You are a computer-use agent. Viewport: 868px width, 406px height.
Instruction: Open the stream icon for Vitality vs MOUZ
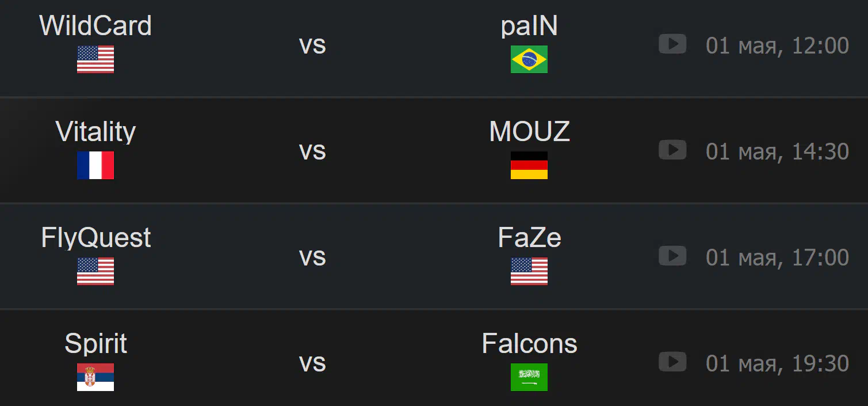pos(672,150)
